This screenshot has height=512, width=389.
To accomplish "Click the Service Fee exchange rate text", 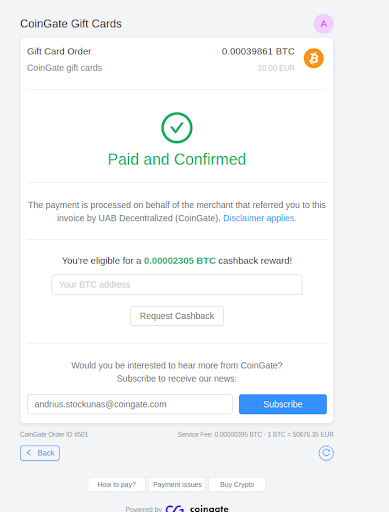I will coord(255,434).
